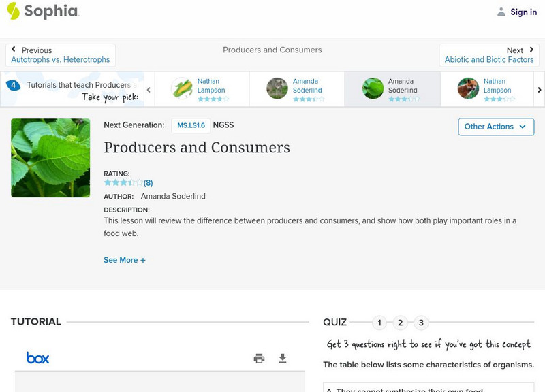The image size is (545, 392).
Task: Select Nathan Lampson's red panda tutorial
Action: tap(468, 88)
